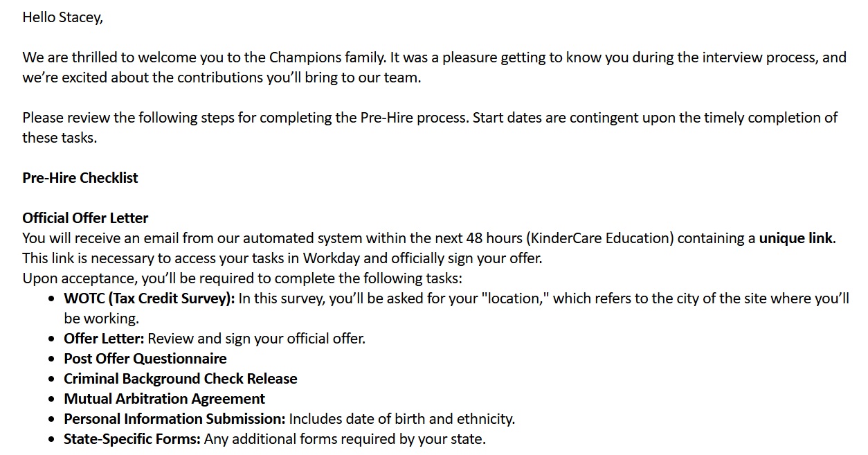Click the bold 'Pre-Hire Checklist' heading
The height and width of the screenshot is (455, 868).
point(80,178)
